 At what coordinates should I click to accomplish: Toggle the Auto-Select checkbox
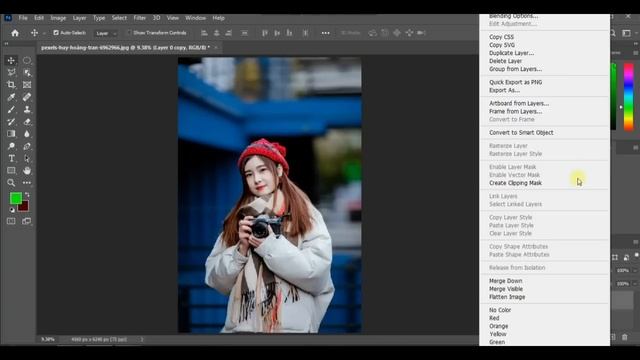pyautogui.click(x=56, y=33)
